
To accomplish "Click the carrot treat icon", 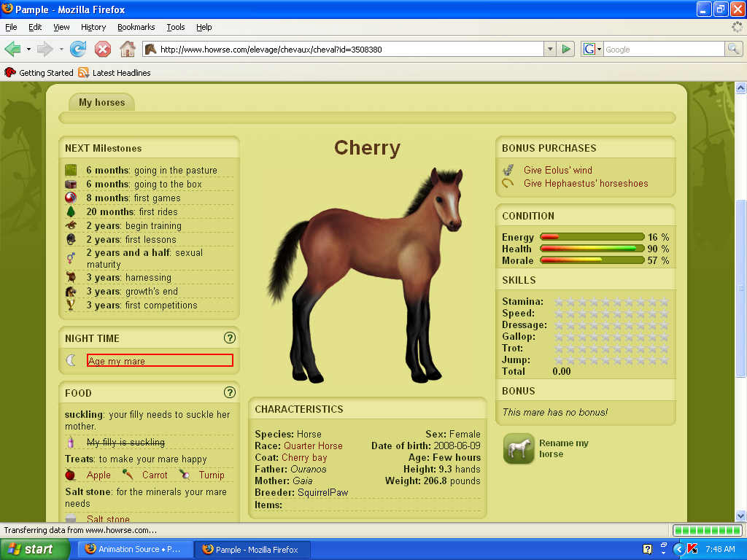I will click(x=128, y=474).
